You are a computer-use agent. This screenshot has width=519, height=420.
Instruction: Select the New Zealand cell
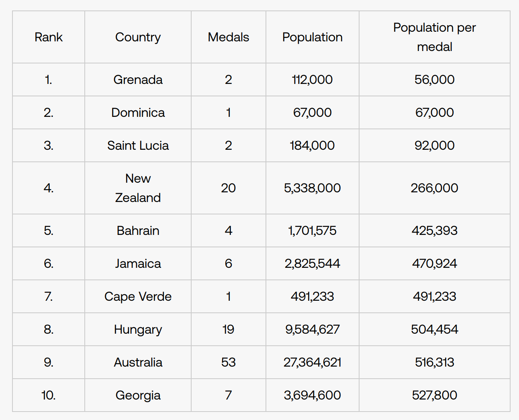pyautogui.click(x=138, y=188)
